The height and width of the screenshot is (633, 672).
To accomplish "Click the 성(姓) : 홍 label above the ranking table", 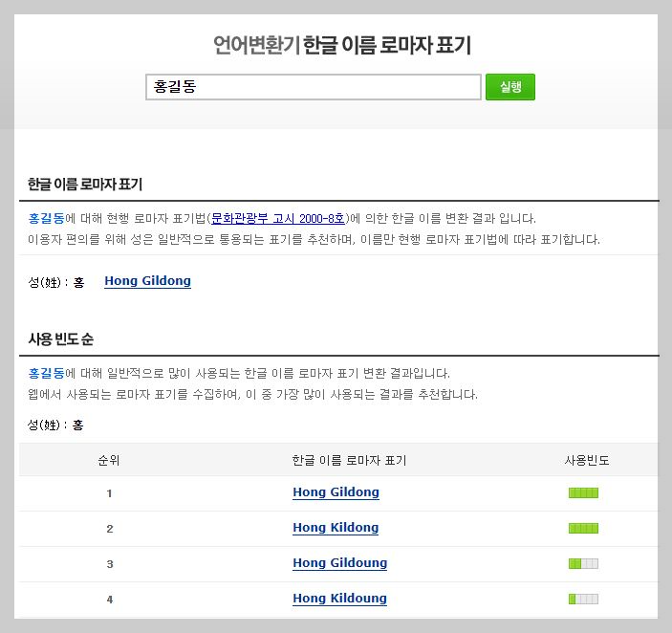I will coord(55,425).
